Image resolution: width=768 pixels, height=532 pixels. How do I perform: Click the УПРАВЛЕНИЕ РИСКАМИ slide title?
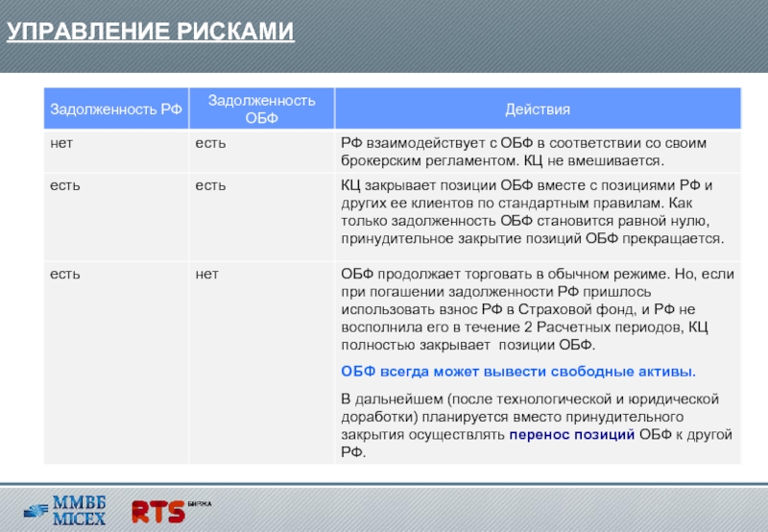[151, 32]
